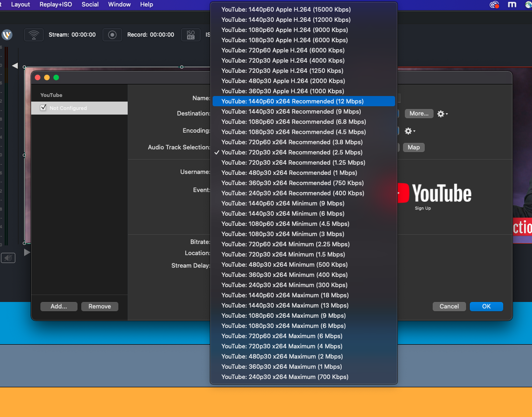Image resolution: width=532 pixels, height=417 pixels.
Task: Confirm the dialog with OK
Action: point(486,307)
